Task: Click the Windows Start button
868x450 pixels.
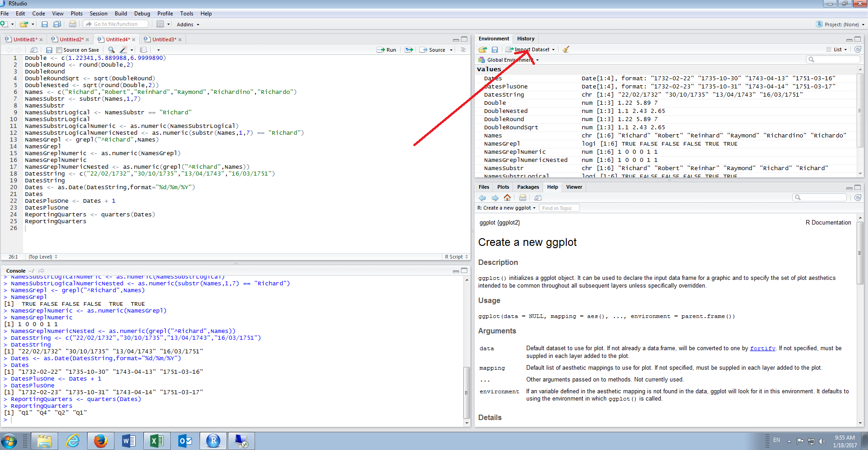Action: pos(9,441)
